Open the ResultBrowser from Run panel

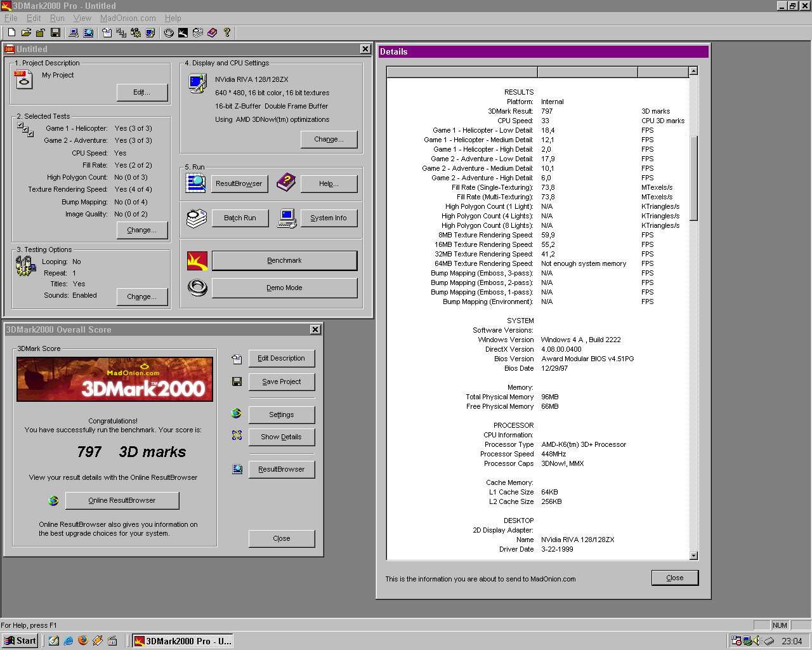pyautogui.click(x=239, y=183)
